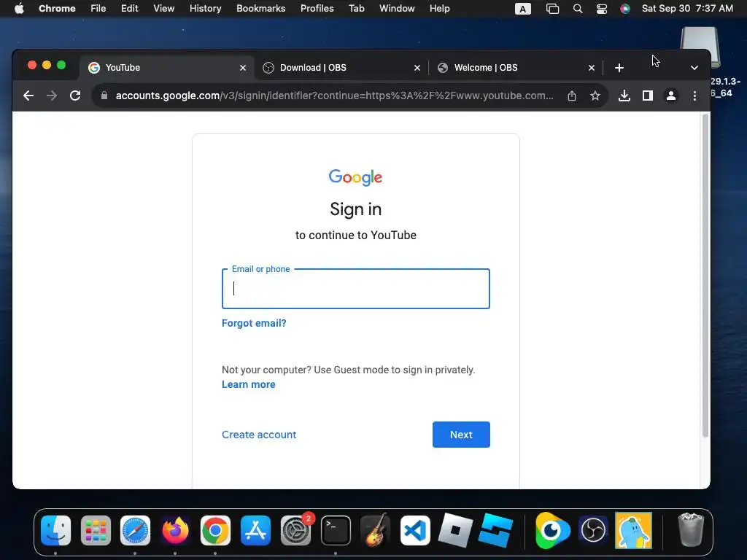Open System Settings from the Dock
This screenshot has width=747, height=560.
[x=295, y=530]
